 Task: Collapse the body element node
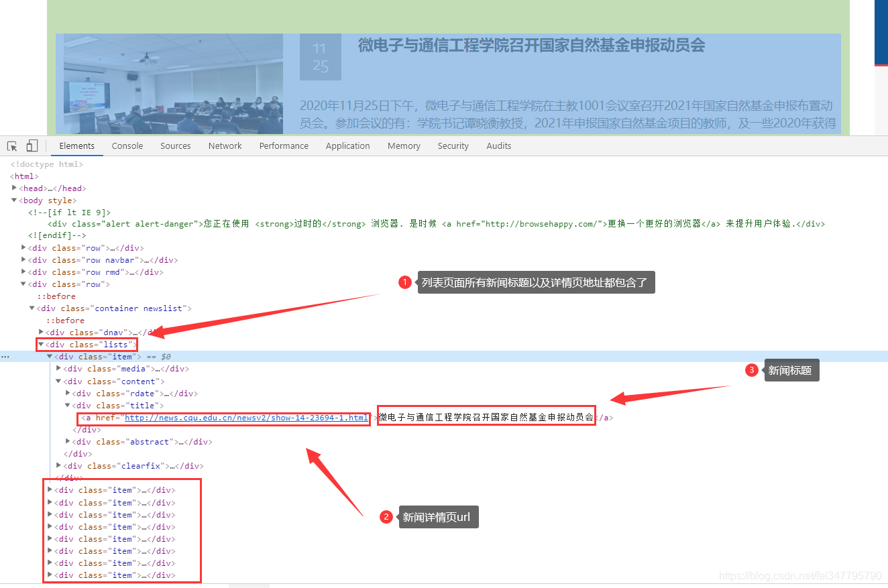[14, 200]
